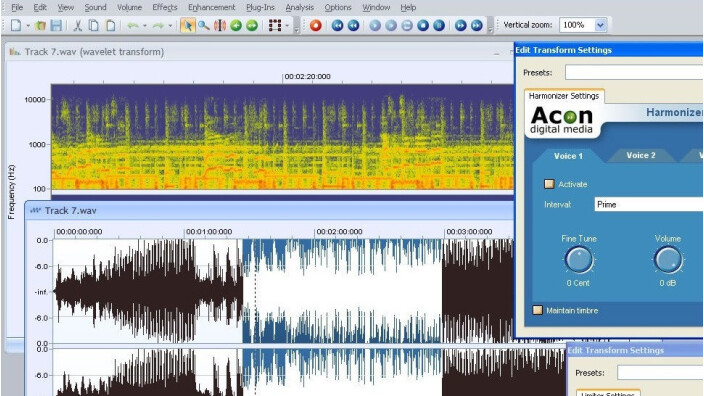Image resolution: width=704 pixels, height=396 pixels.
Task: Click the Edit Transform Settings Harmonizer title bar
Action: pyautogui.click(x=609, y=50)
